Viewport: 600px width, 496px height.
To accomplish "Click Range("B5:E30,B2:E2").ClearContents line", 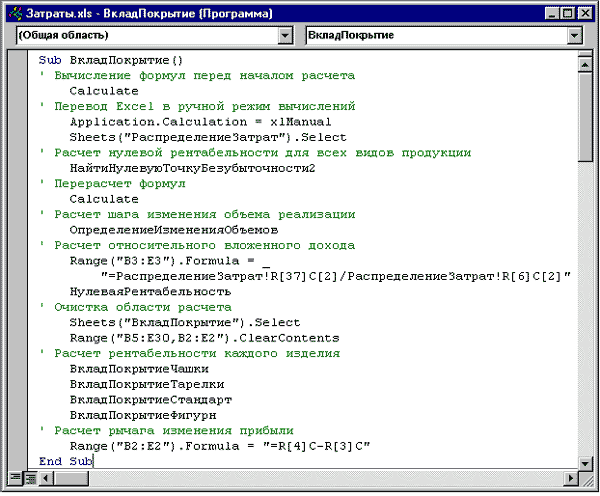I will 204,338.
